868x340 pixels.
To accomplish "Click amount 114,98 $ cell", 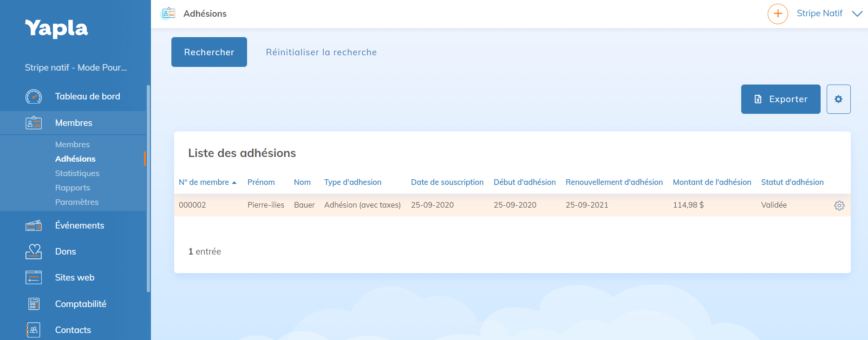I will pos(688,205).
